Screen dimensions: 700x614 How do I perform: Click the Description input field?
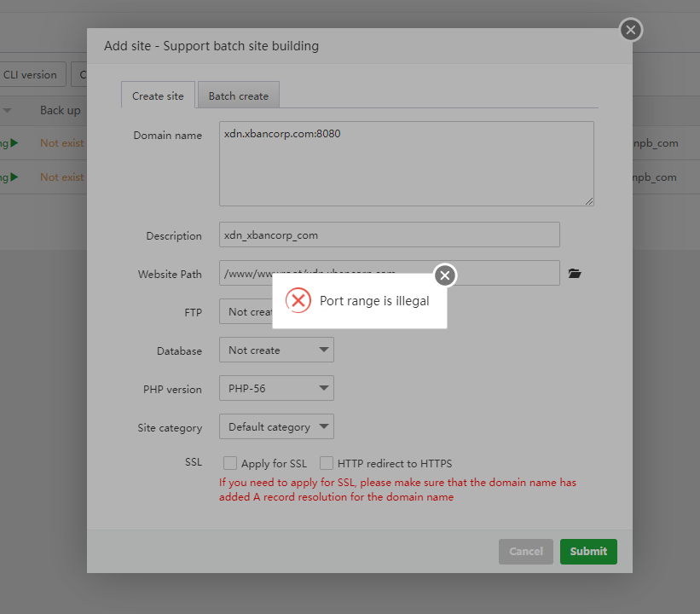pyautogui.click(x=389, y=235)
